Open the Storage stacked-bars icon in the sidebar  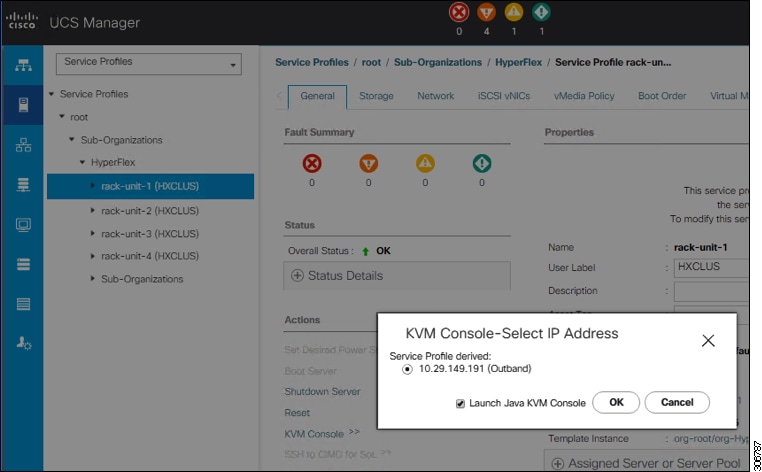(23, 264)
